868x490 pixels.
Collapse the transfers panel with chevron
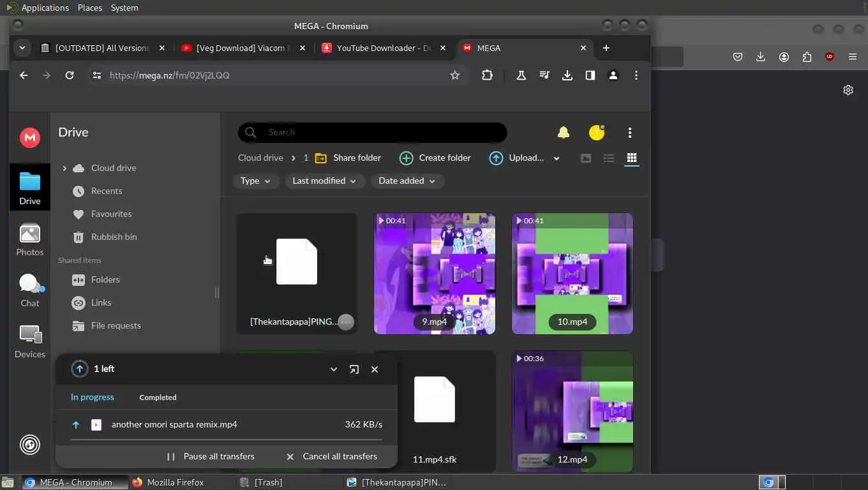[334, 369]
